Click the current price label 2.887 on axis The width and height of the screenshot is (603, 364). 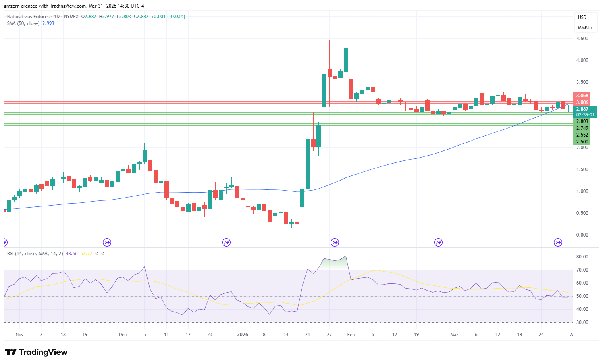click(582, 109)
